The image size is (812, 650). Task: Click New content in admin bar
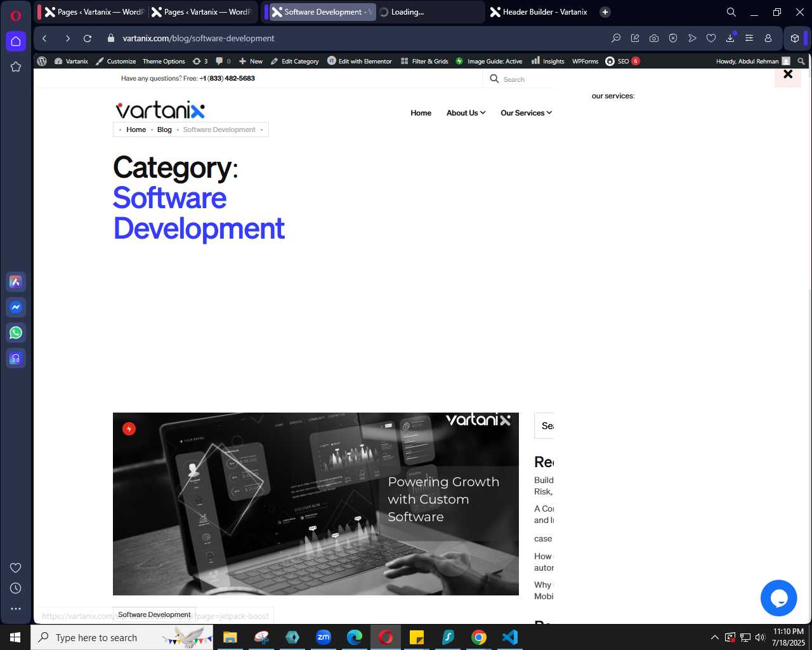pos(251,61)
